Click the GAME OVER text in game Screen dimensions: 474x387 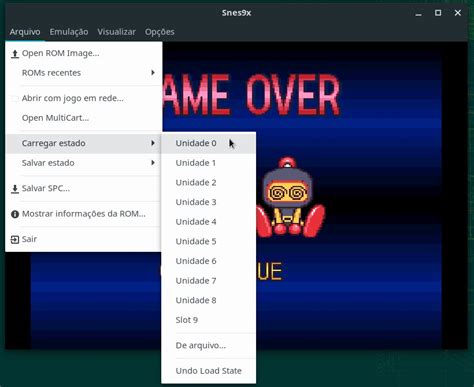pos(251,95)
